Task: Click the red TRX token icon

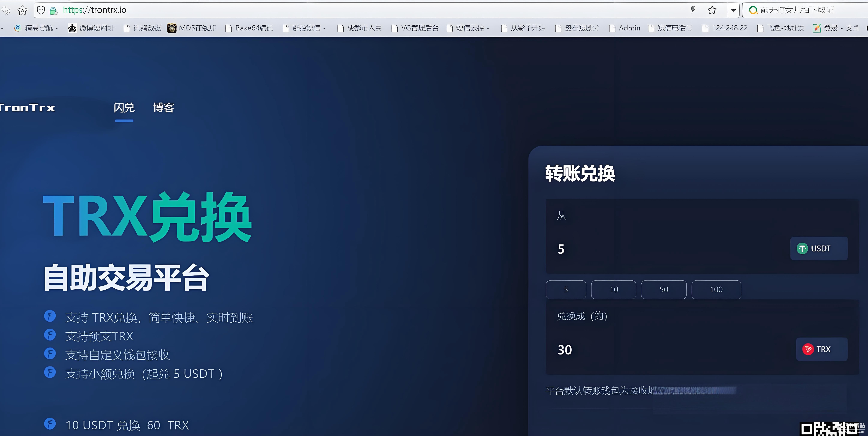Action: [x=808, y=349]
